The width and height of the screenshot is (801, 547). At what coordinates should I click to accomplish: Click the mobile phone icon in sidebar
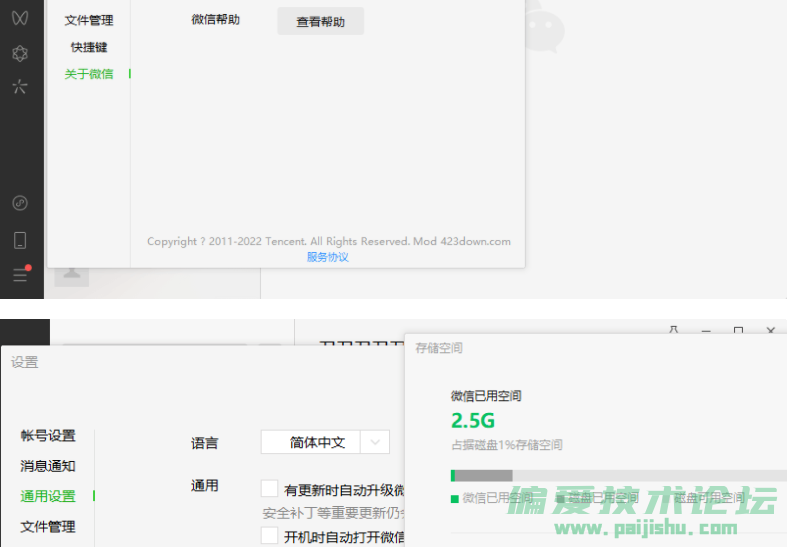click(x=20, y=240)
